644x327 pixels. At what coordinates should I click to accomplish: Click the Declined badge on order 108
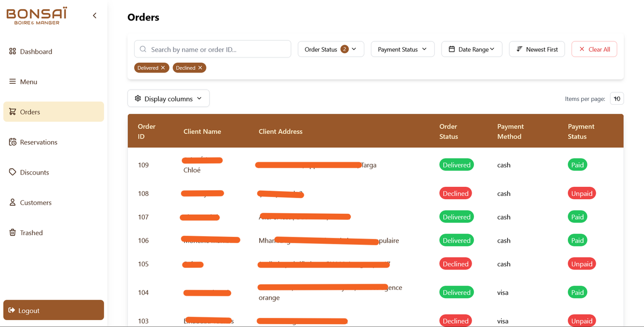(x=456, y=193)
